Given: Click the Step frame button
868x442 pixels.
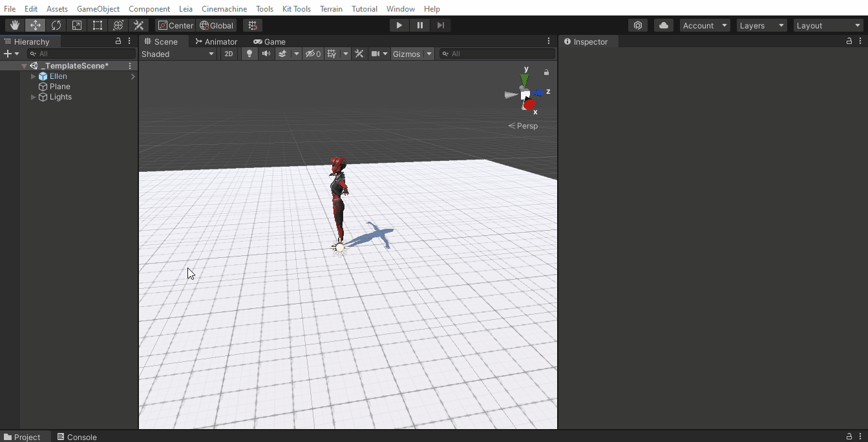Looking at the screenshot, I should tap(441, 25).
